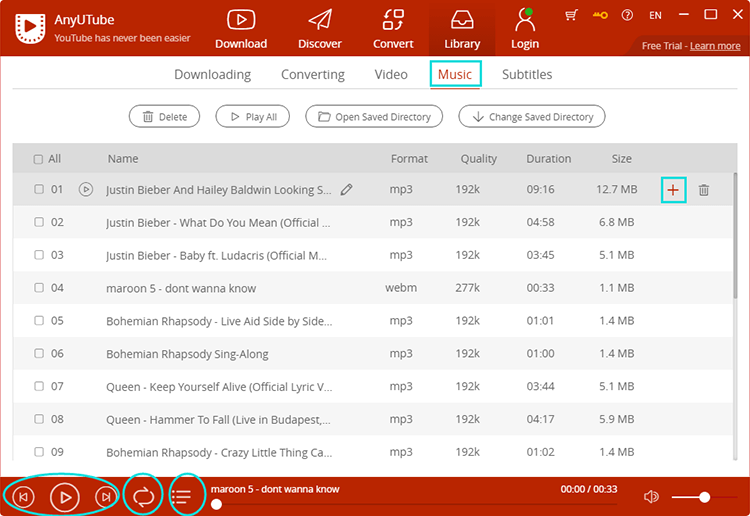Open the playlist queue icon
Viewport: 750px width, 516px height.
pyautogui.click(x=181, y=497)
